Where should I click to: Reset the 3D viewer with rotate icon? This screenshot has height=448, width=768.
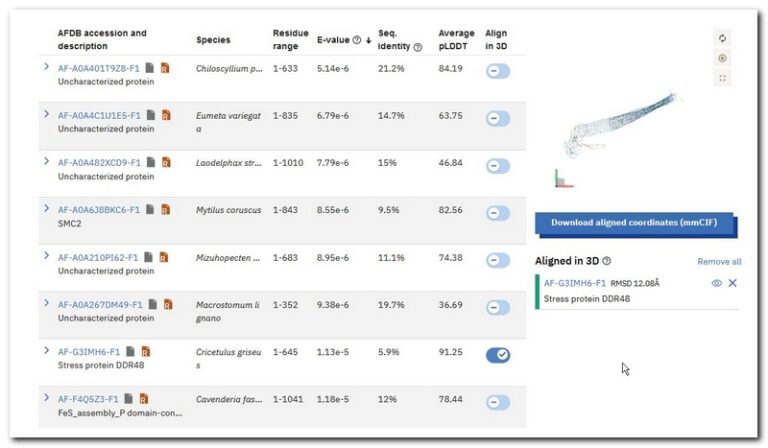722,38
